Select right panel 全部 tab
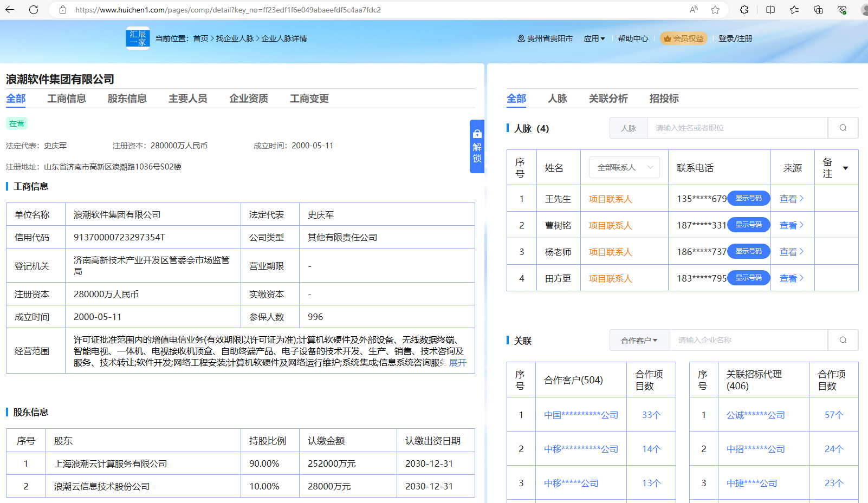 (x=516, y=99)
